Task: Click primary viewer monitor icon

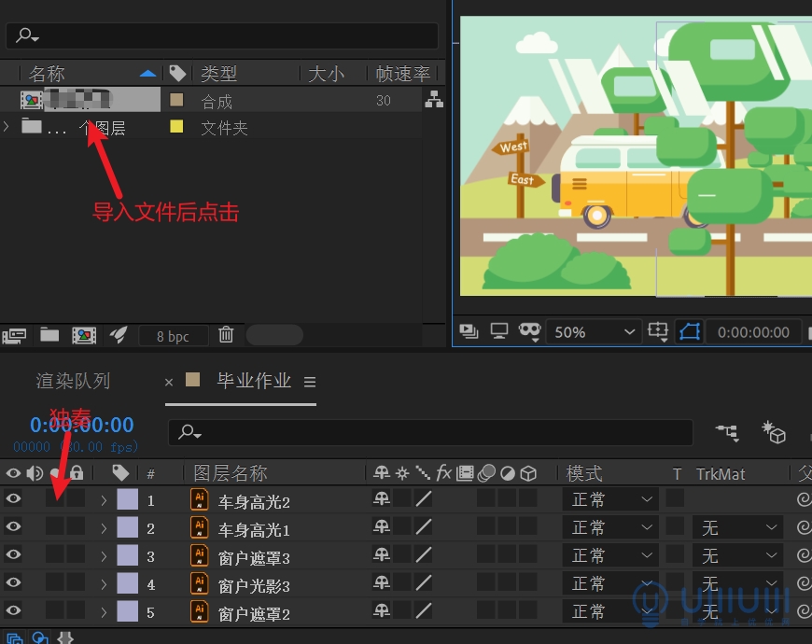Action: click(x=499, y=330)
